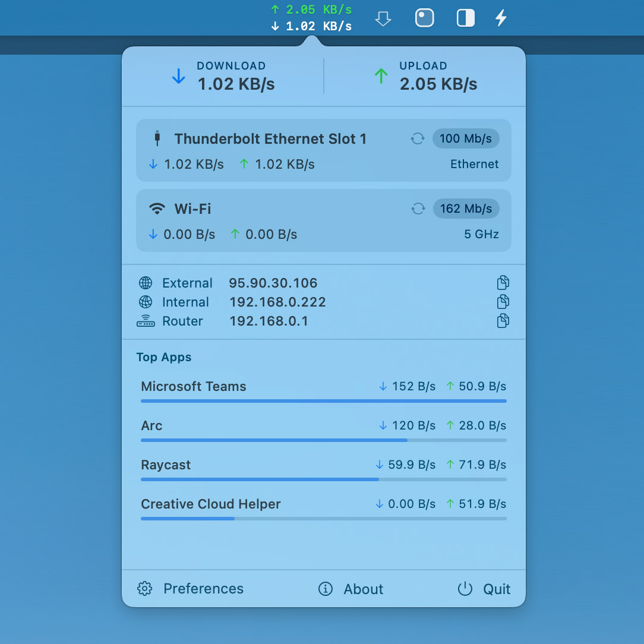Select Creative Cloud Helper row
The height and width of the screenshot is (644, 644).
pyautogui.click(x=211, y=504)
